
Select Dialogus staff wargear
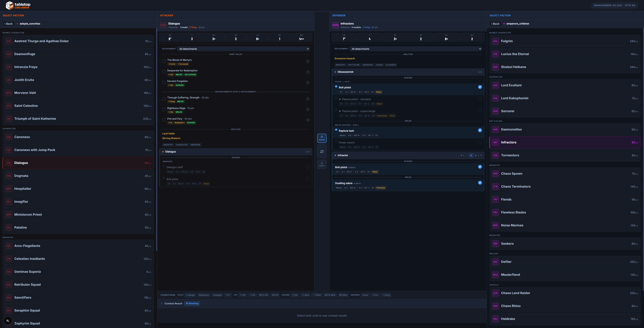[308, 167]
